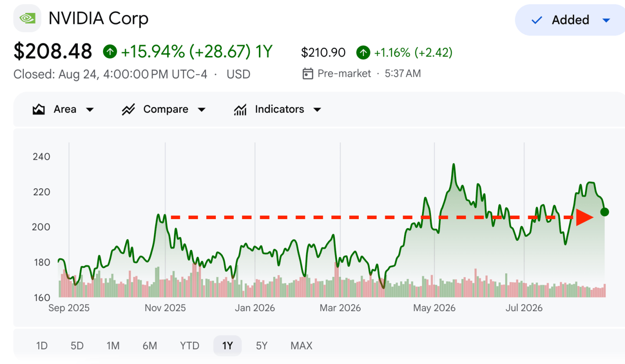Switch to the 5D time range
The width and height of the screenshot is (625, 364).
tap(77, 346)
